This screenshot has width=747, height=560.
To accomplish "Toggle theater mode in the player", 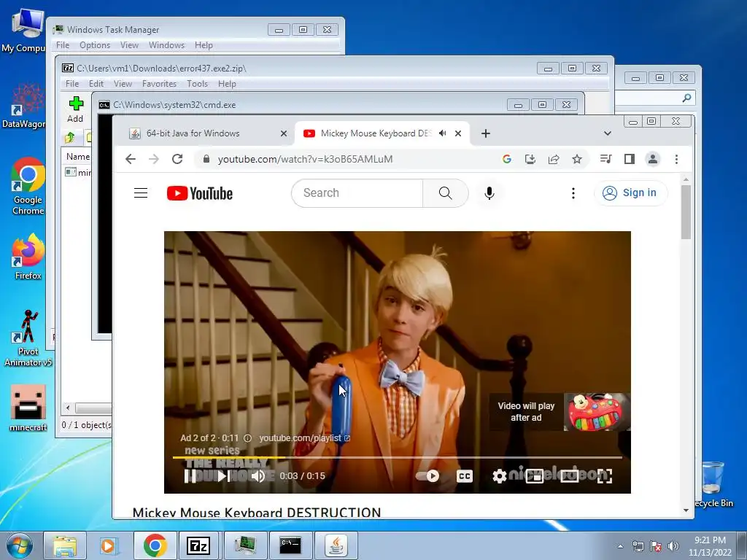I will [x=569, y=475].
